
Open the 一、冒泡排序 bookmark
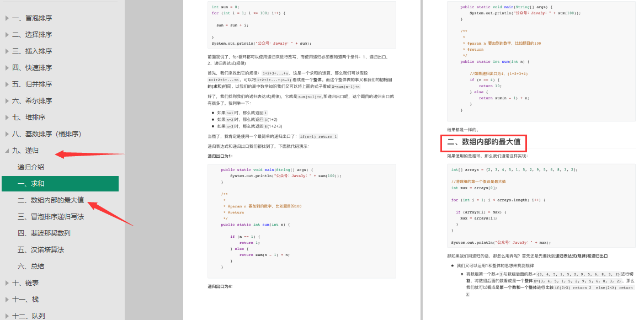32,18
